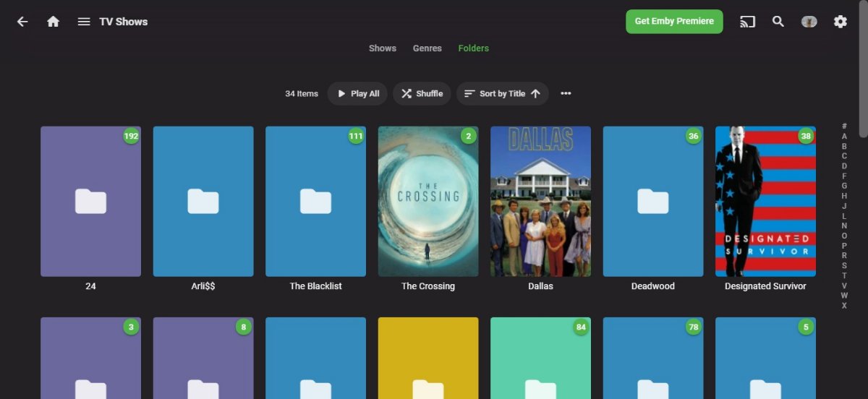Screen dimensions: 868x399
Task: Jump to letter O in alphabet picker
Action: point(844,236)
